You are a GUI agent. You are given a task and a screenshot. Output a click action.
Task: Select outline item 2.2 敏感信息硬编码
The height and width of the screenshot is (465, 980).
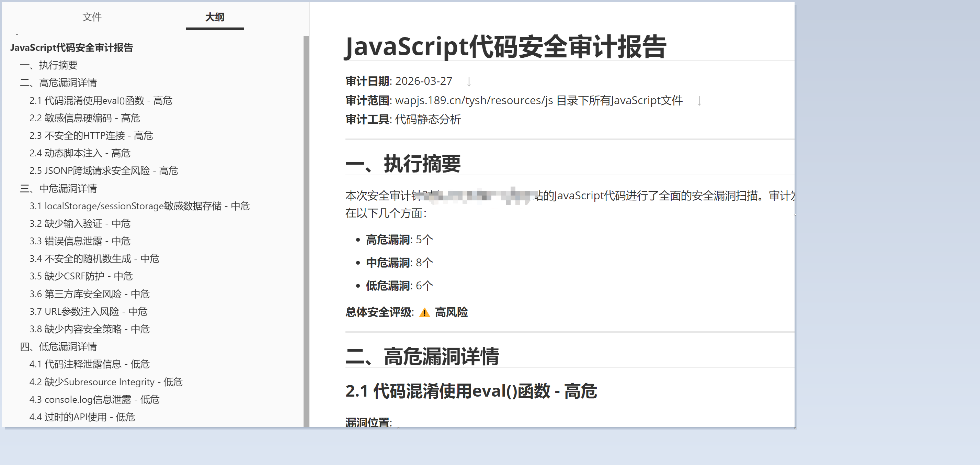pos(84,118)
